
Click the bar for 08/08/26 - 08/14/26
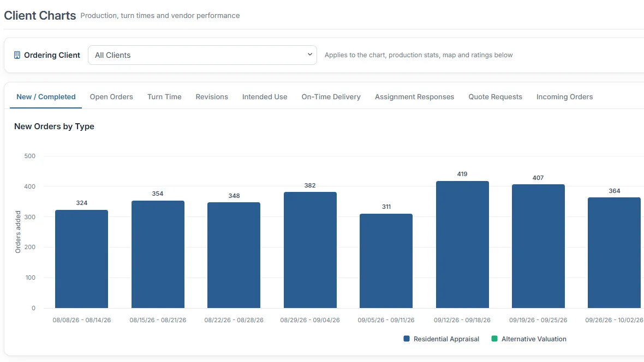tap(82, 259)
